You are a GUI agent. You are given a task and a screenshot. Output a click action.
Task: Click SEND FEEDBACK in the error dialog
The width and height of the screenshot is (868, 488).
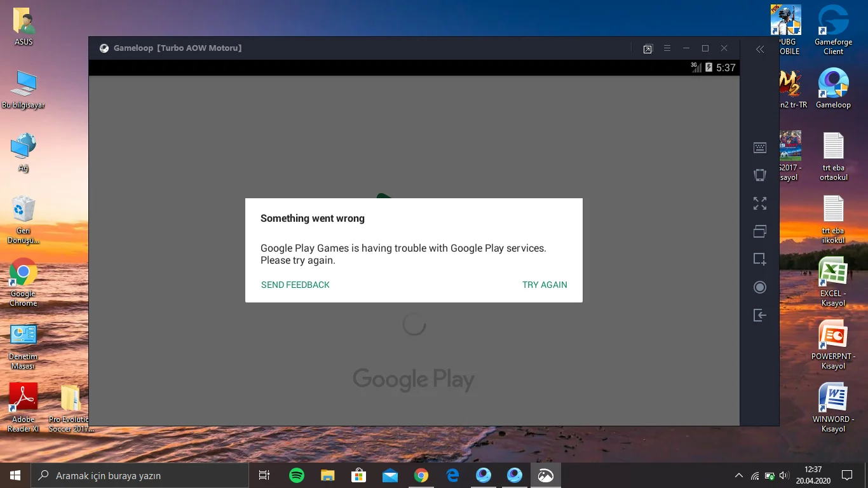coord(295,285)
